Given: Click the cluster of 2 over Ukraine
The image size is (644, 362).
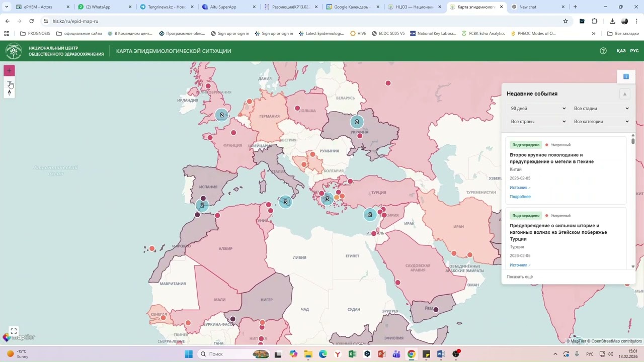Looking at the screenshot, I should click(x=357, y=122).
